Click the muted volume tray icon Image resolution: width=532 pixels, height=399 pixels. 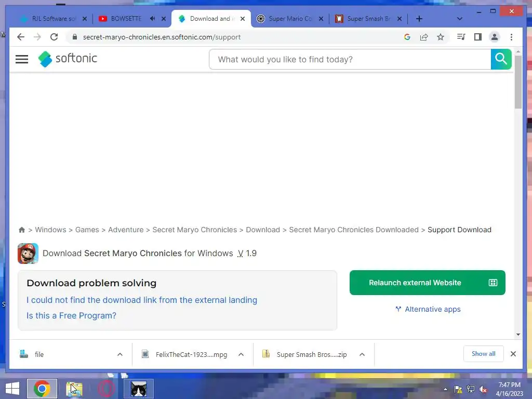tap(483, 389)
